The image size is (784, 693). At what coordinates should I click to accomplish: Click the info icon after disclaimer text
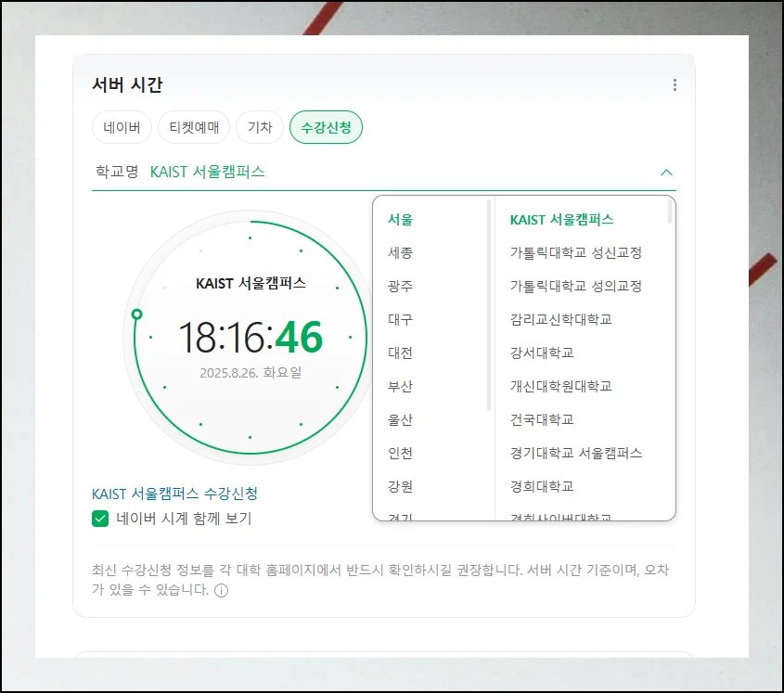pos(221,590)
